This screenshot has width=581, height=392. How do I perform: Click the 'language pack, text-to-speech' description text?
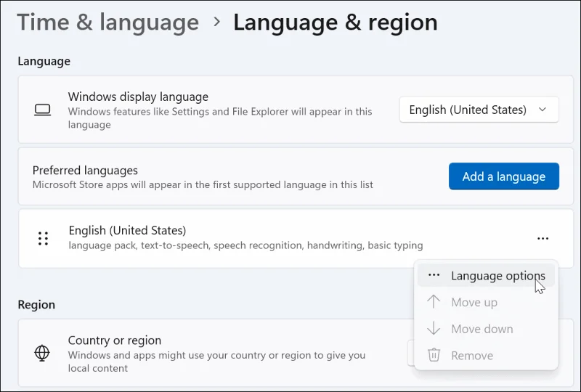click(x=245, y=245)
